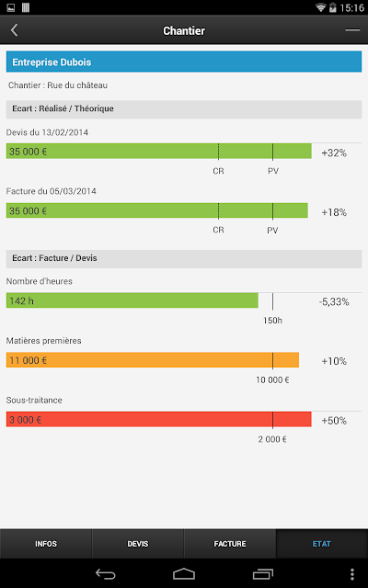Open the overflow menu dots
Screen dimensions: 368x588
(x=351, y=573)
